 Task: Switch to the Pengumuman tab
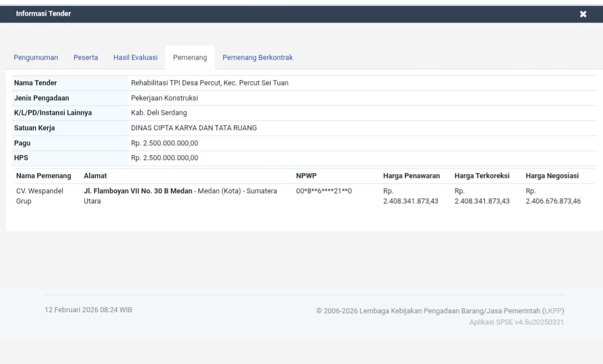(x=36, y=57)
